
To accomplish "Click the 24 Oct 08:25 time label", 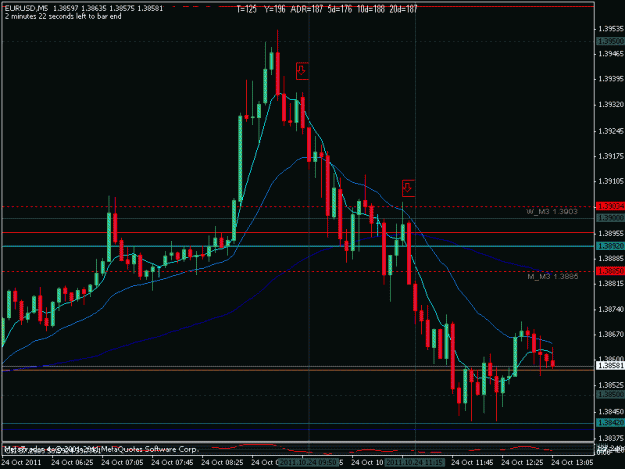I will 222,463.
